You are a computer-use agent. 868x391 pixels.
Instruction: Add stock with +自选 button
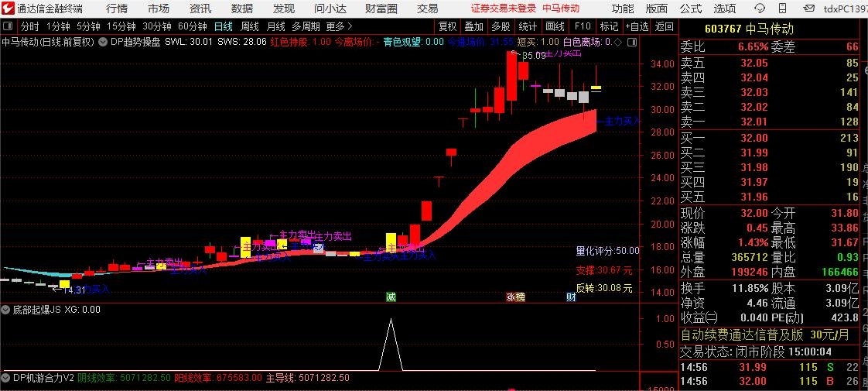pos(637,26)
